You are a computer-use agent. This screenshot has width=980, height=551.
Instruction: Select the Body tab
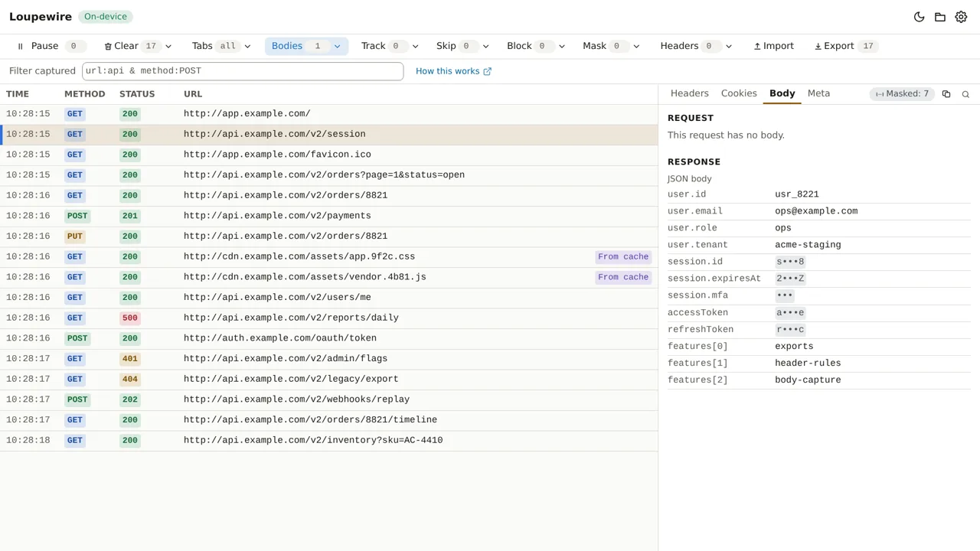click(x=782, y=93)
